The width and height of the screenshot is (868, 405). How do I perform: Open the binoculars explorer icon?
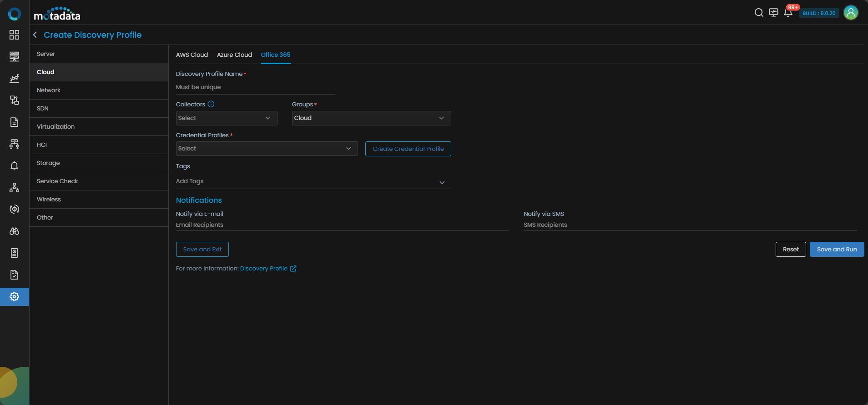click(15, 231)
